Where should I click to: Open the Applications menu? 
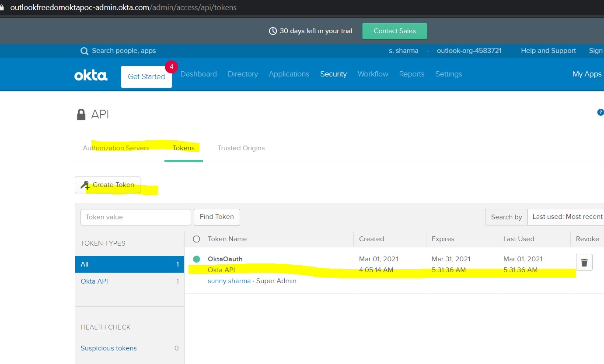(x=289, y=74)
